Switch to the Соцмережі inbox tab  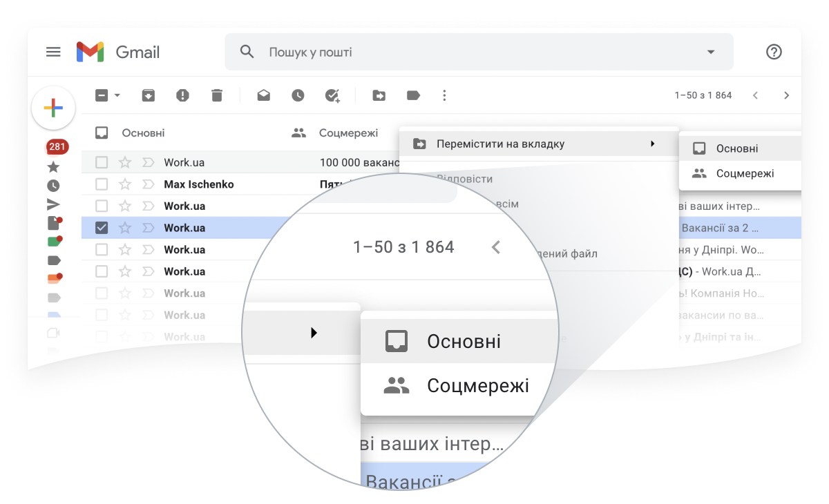pyautogui.click(x=335, y=133)
